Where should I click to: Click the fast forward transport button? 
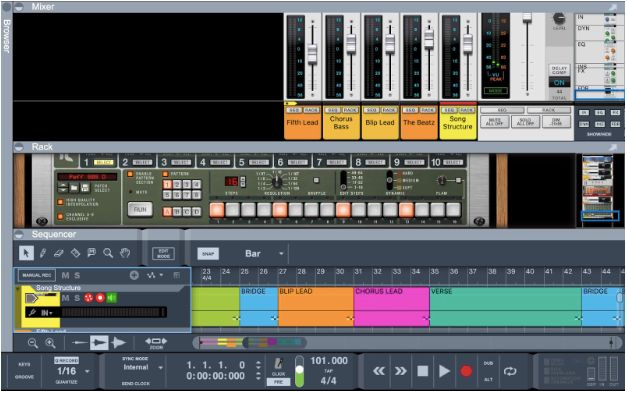[x=400, y=371]
